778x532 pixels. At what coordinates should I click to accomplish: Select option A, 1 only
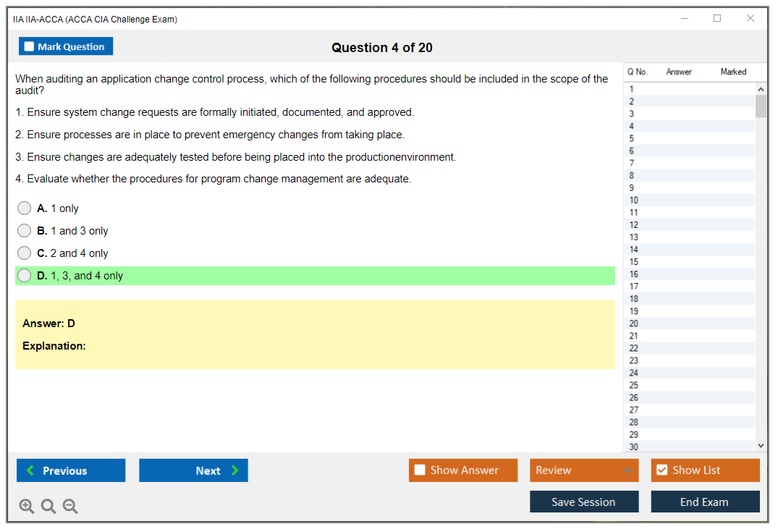click(x=25, y=208)
